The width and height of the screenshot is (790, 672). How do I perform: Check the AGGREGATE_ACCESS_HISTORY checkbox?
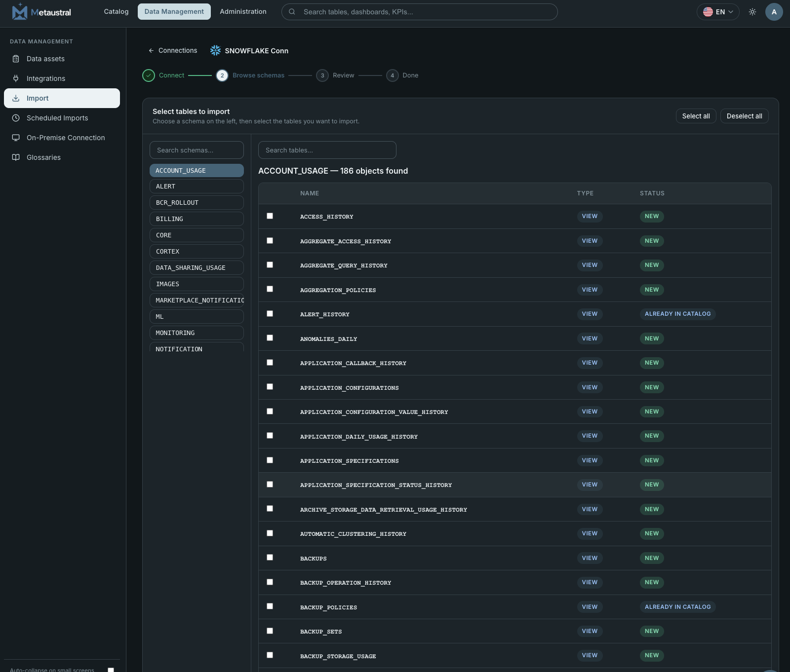[270, 241]
